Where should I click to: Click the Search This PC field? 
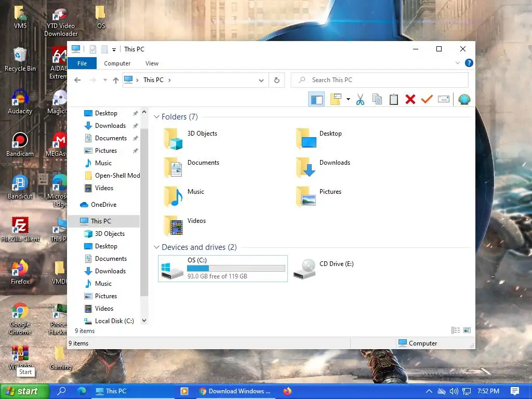coord(380,80)
